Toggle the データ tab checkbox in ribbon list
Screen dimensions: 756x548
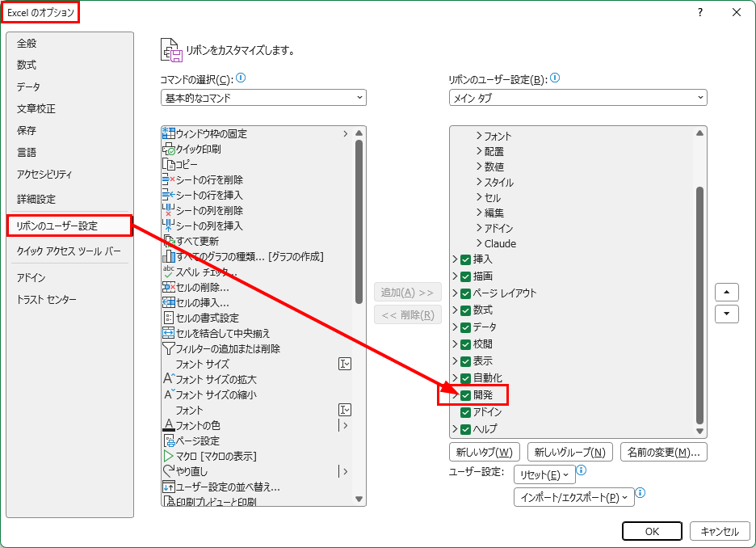tap(465, 327)
